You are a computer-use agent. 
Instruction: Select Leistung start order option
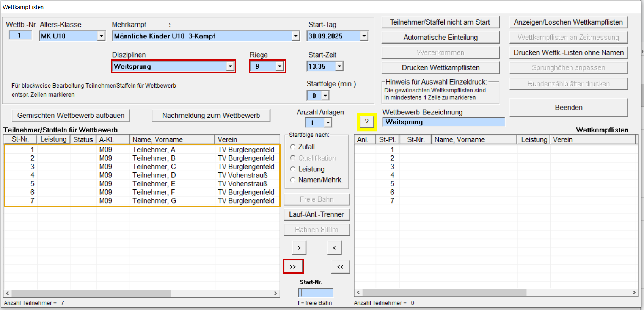292,169
